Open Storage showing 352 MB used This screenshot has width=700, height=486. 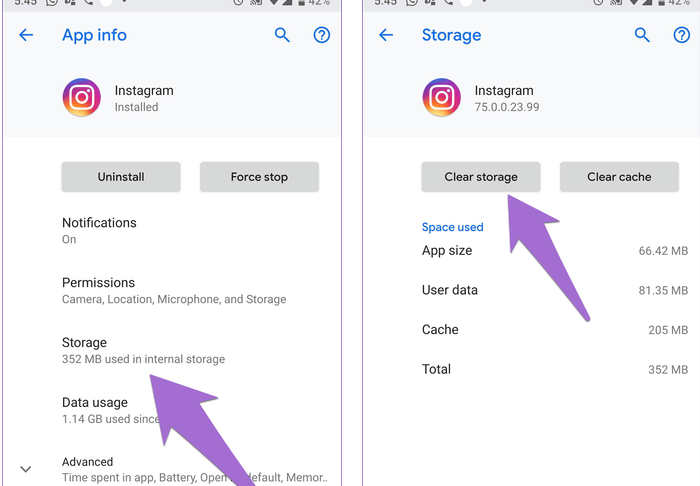coord(143,350)
